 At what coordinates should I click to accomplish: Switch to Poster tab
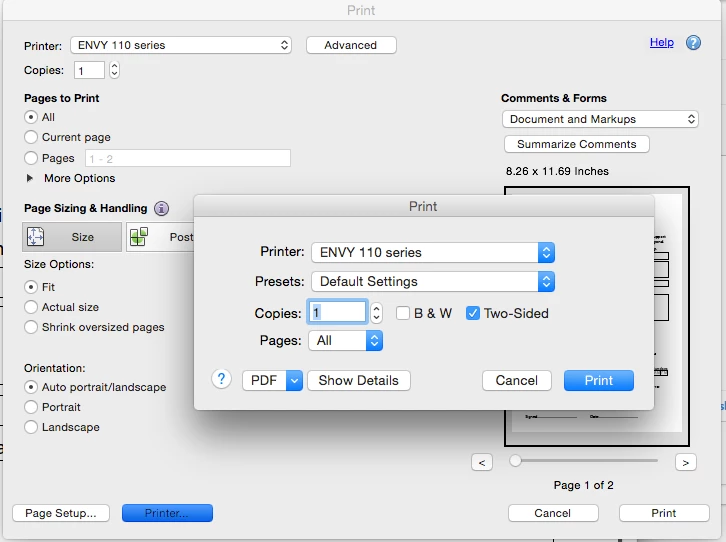[160, 237]
